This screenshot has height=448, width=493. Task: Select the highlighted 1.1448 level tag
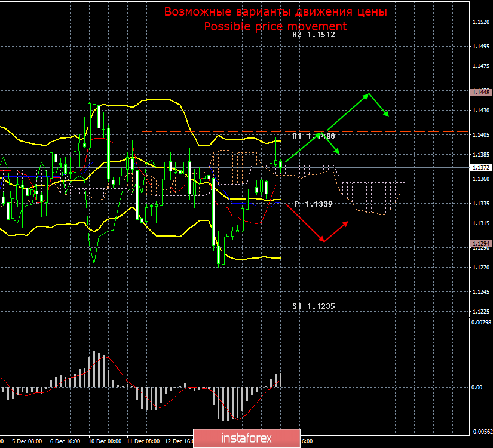tap(480, 92)
